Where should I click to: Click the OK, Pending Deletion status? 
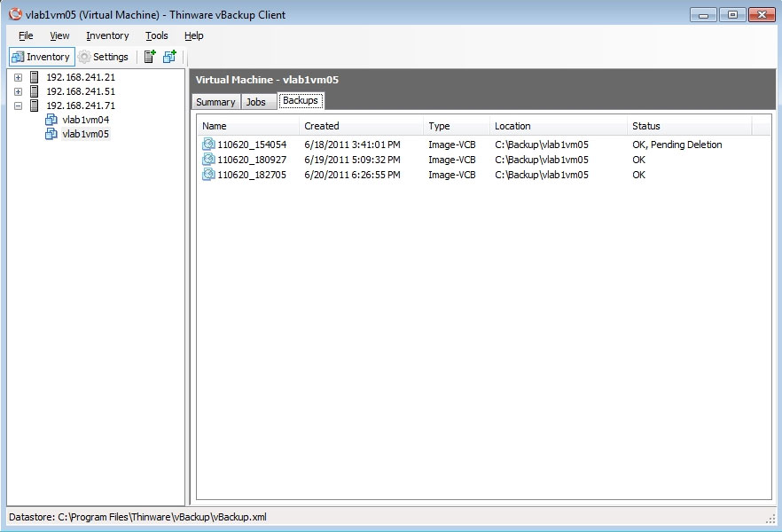677,145
